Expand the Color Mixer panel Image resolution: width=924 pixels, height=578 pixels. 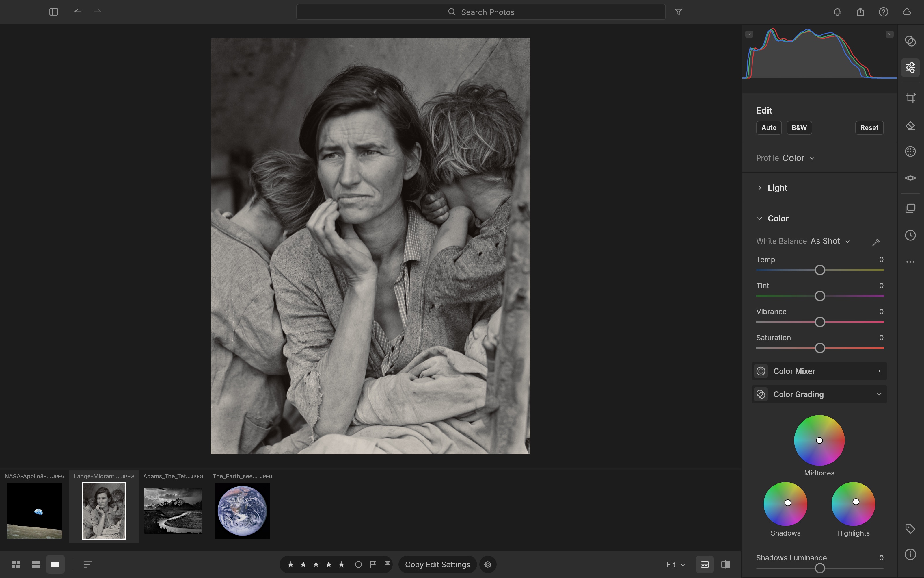click(x=819, y=371)
